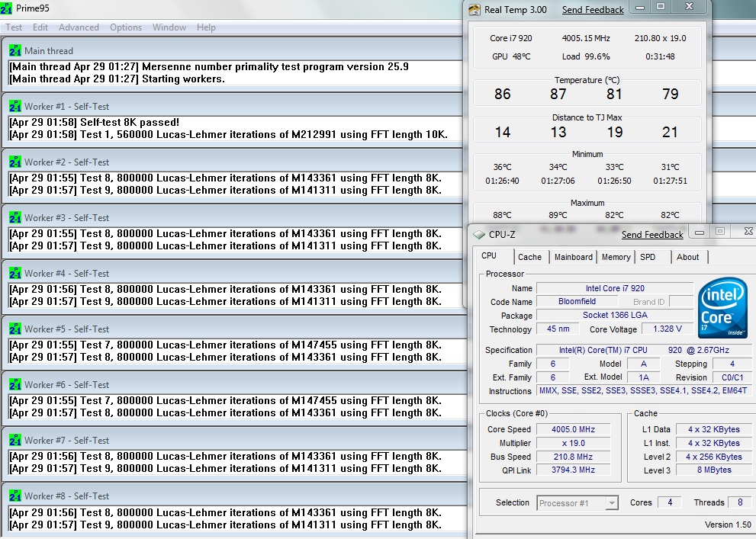
Task: Click the 79 core temperature reading
Action: tap(671, 94)
